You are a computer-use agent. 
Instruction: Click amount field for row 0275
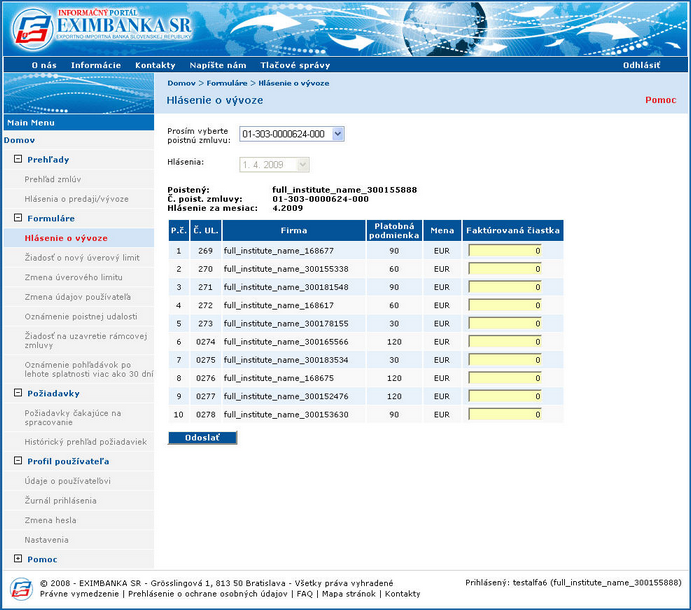tap(505, 360)
